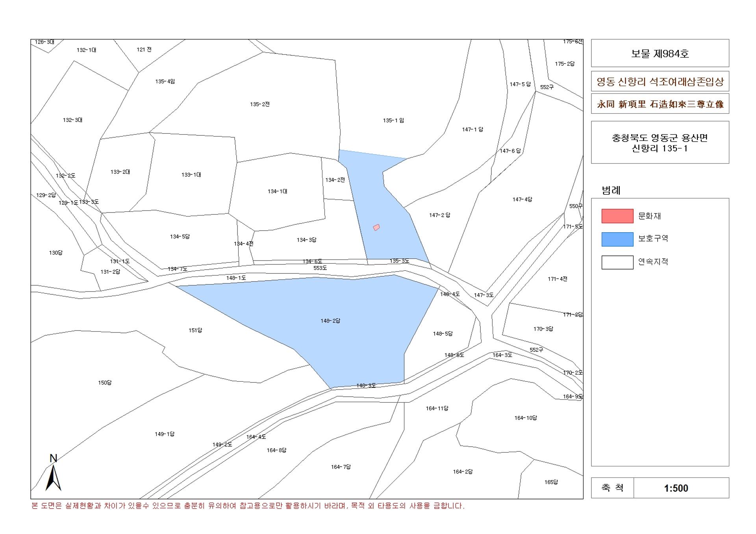Click the 보물 제984호 title box

(660, 53)
